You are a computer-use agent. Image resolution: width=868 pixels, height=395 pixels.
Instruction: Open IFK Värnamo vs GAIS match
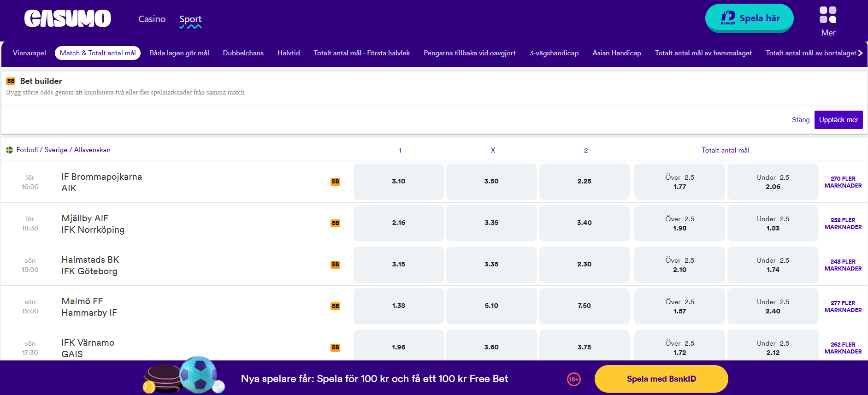(88, 348)
